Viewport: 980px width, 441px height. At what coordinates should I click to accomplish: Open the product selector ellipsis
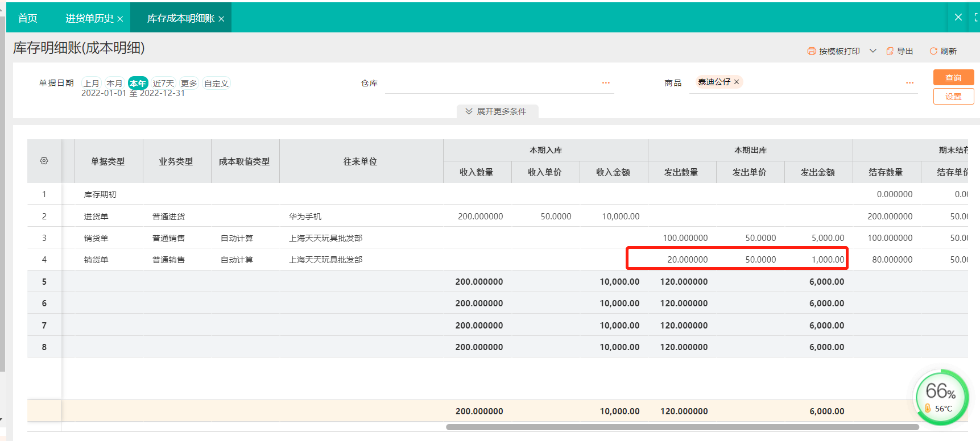pyautogui.click(x=909, y=83)
